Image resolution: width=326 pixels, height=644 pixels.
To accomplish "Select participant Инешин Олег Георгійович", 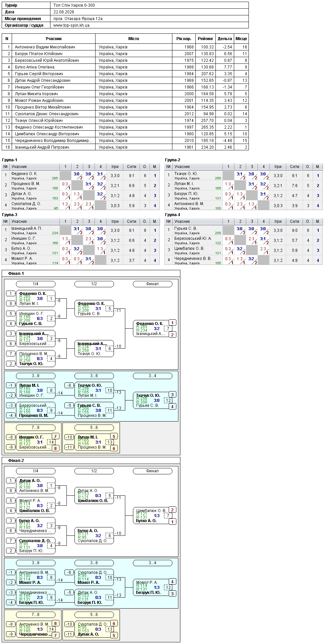I will point(40,87).
